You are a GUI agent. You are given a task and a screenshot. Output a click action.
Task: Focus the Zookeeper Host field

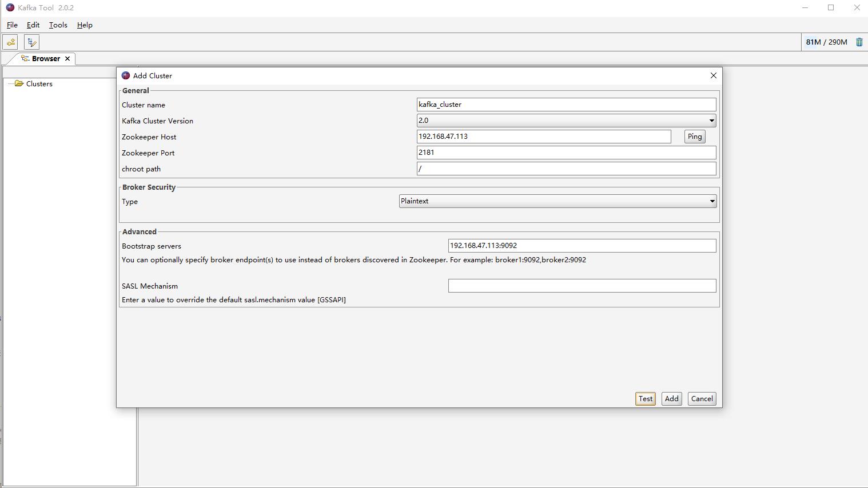544,137
